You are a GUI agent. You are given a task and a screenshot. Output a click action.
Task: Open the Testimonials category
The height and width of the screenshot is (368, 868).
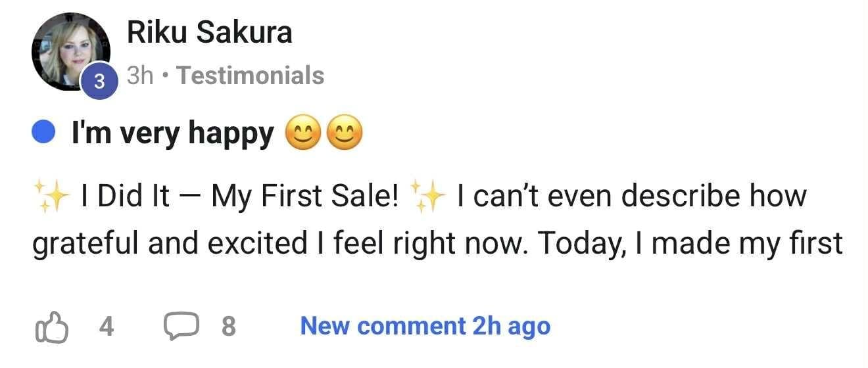tap(251, 76)
